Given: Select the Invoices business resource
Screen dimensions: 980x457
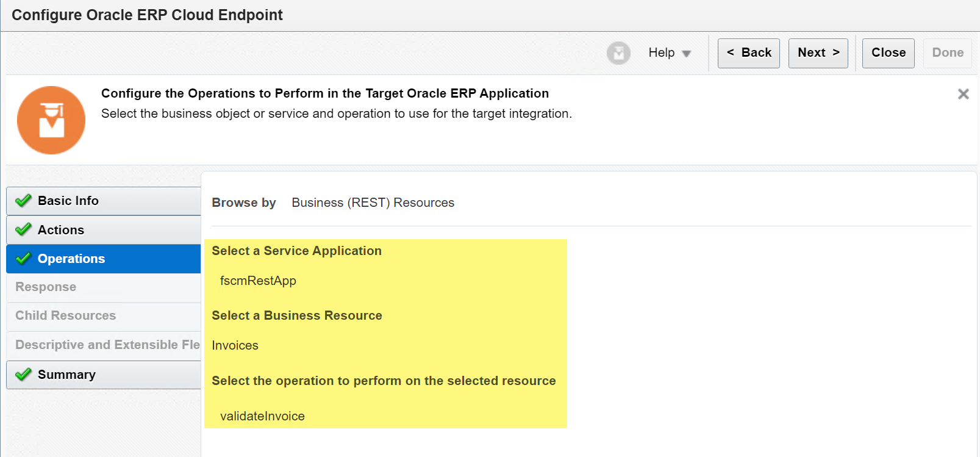Looking at the screenshot, I should coord(235,345).
